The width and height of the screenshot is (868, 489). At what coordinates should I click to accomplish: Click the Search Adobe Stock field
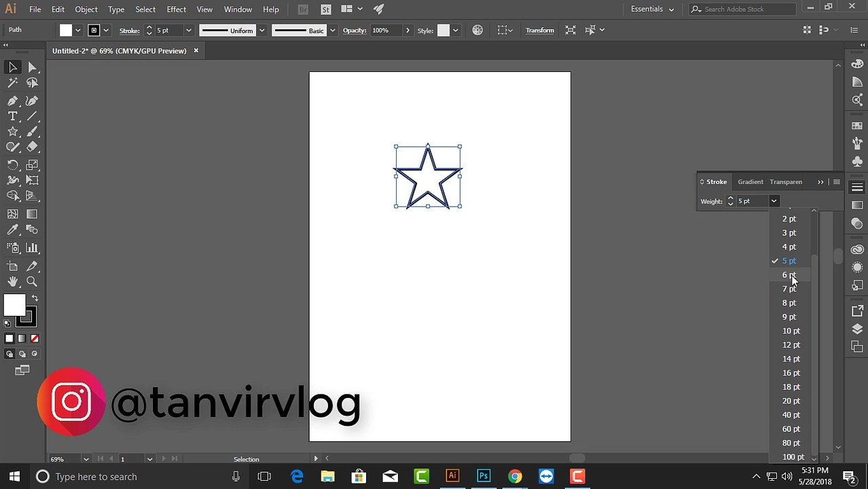pyautogui.click(x=742, y=9)
